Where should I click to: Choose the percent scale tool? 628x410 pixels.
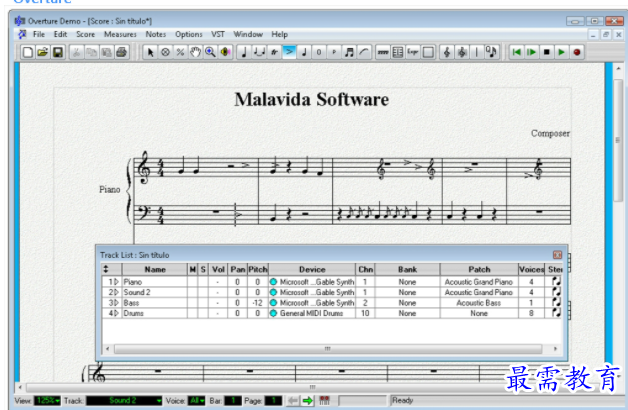(180, 52)
